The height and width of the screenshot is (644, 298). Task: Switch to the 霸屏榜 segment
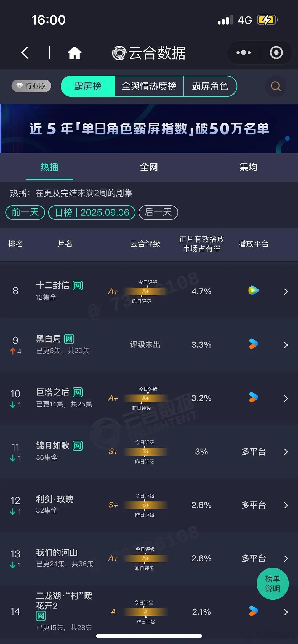click(88, 86)
